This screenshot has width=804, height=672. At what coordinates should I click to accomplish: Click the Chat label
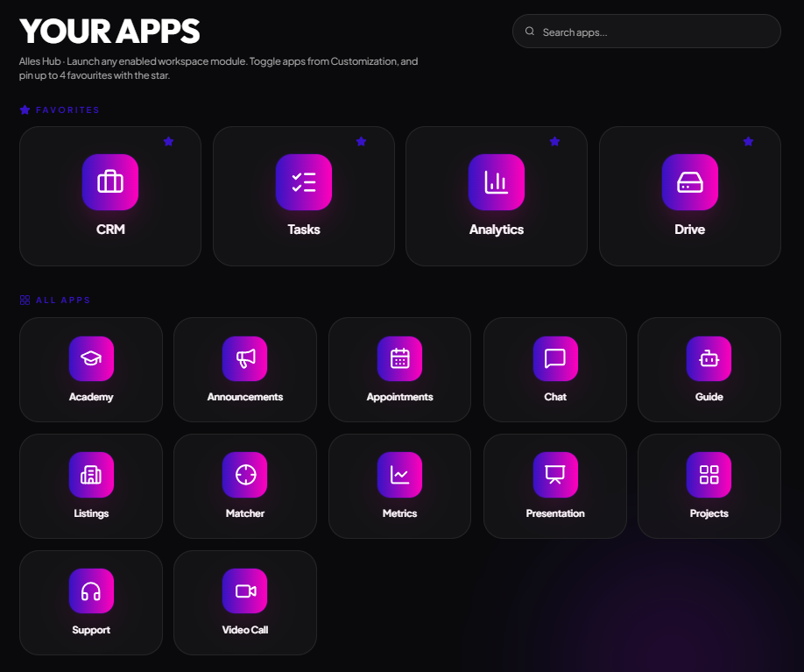pos(555,397)
